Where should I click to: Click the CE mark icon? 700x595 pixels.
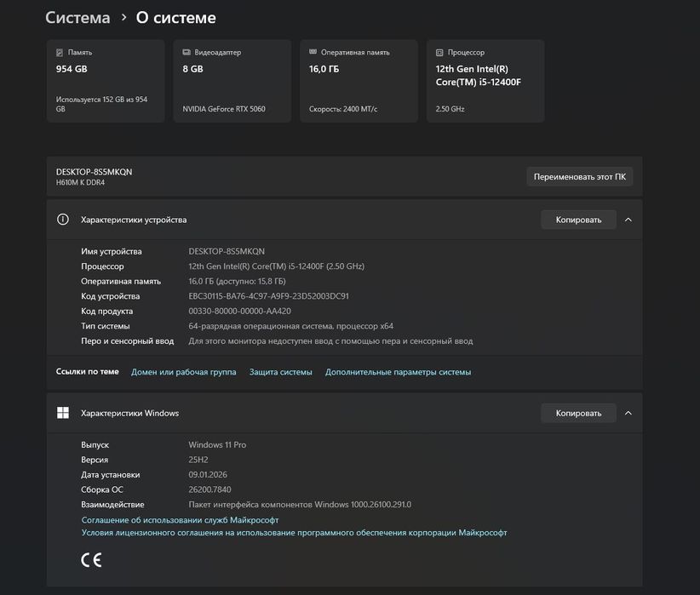pos(91,560)
